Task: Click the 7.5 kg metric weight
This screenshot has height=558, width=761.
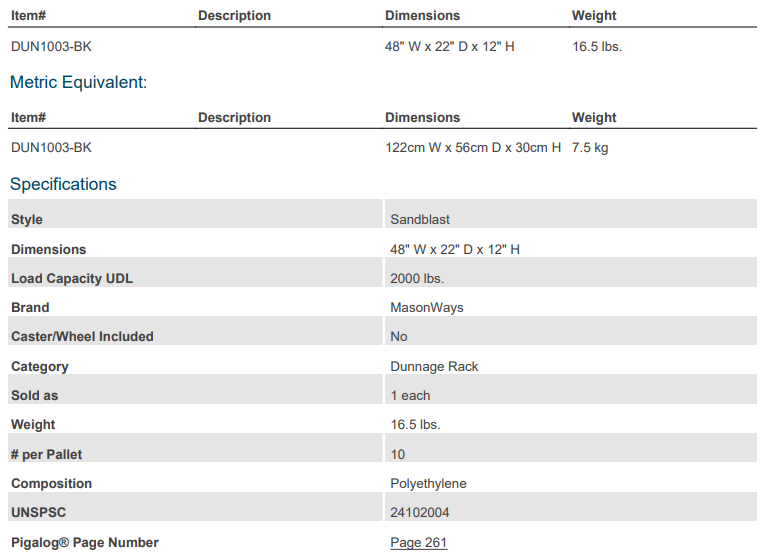Action: click(590, 148)
